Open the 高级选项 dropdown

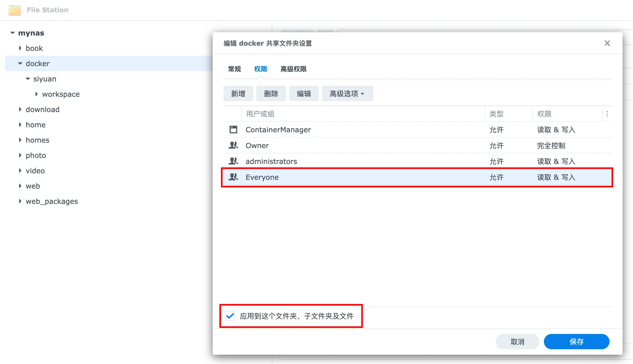point(347,94)
